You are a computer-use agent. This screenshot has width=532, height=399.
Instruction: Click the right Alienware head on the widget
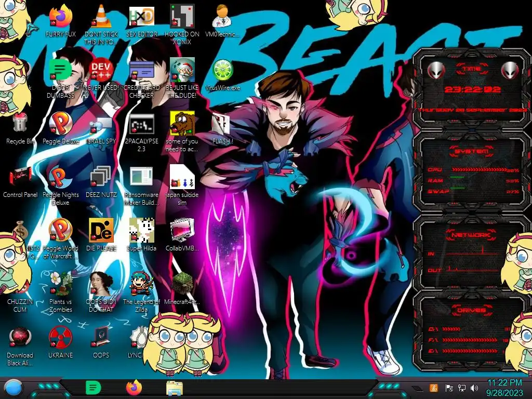pyautogui.click(x=510, y=71)
